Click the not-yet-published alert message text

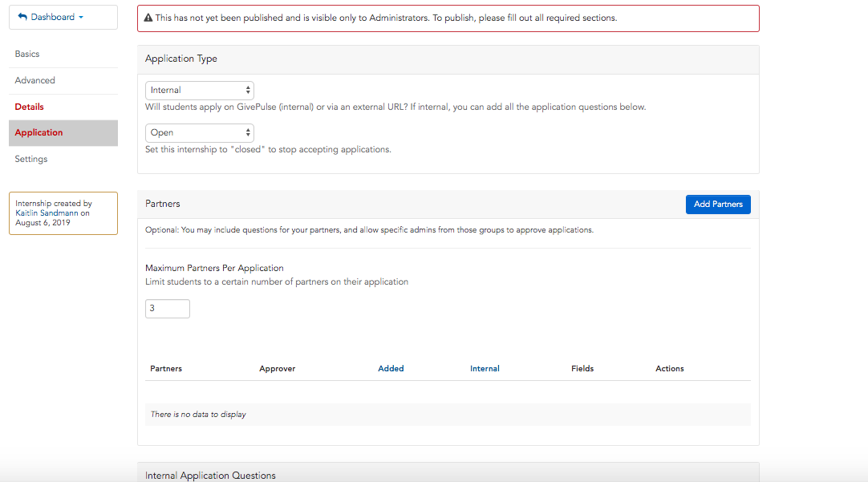[387, 18]
